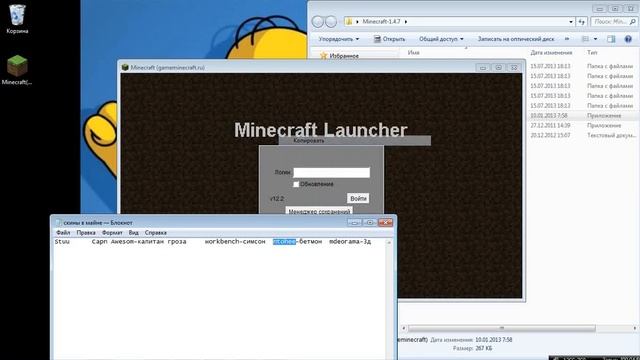Open the Файл menu in Notepad
Viewport: 640px width, 360px height.
pyautogui.click(x=63, y=233)
